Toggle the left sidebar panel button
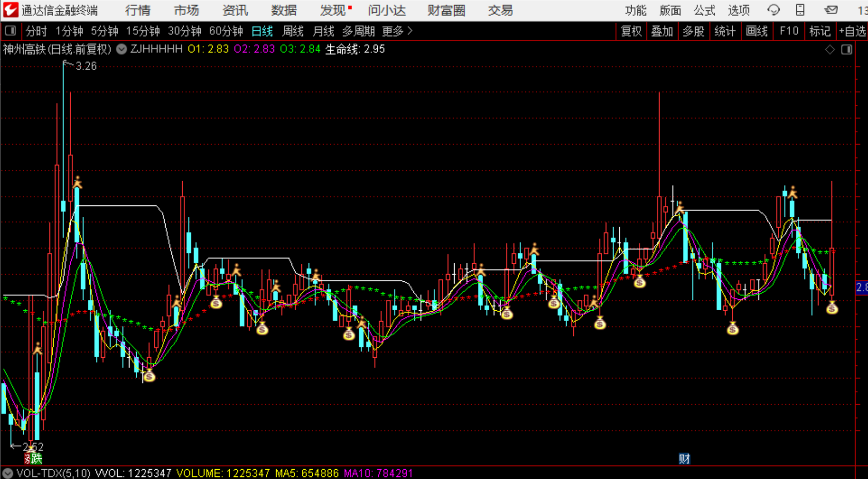This screenshot has height=479, width=868. 10,31
